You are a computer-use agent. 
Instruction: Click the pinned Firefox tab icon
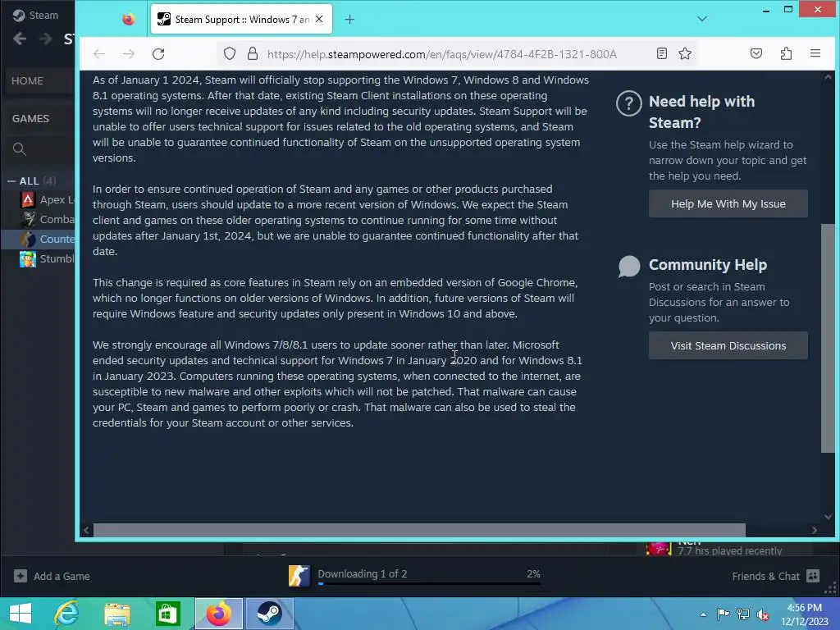pyautogui.click(x=129, y=20)
